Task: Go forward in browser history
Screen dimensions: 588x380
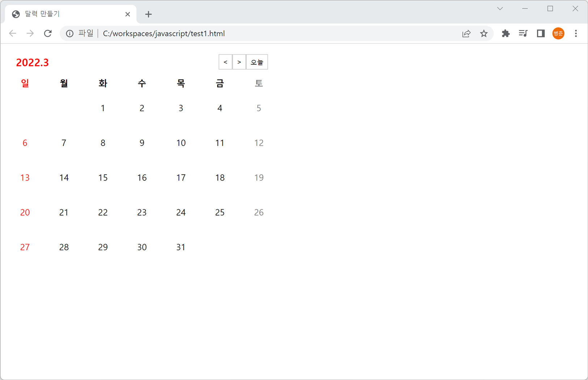Action: [30, 34]
